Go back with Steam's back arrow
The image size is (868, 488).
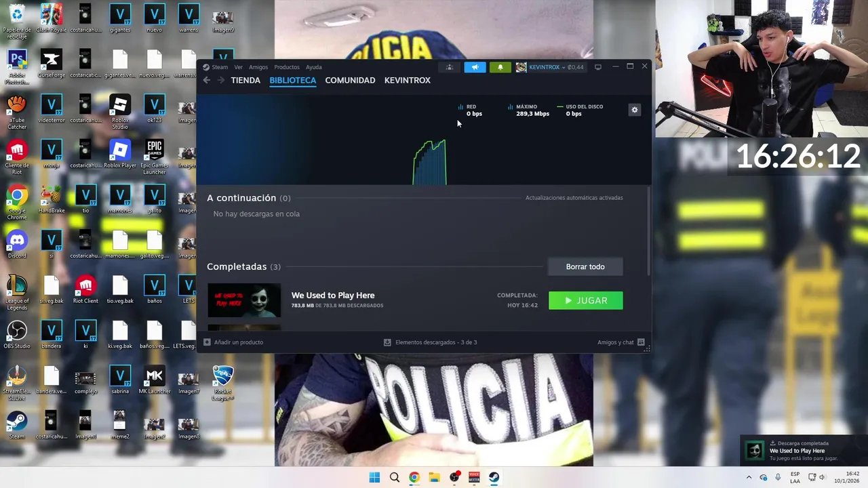coord(207,80)
